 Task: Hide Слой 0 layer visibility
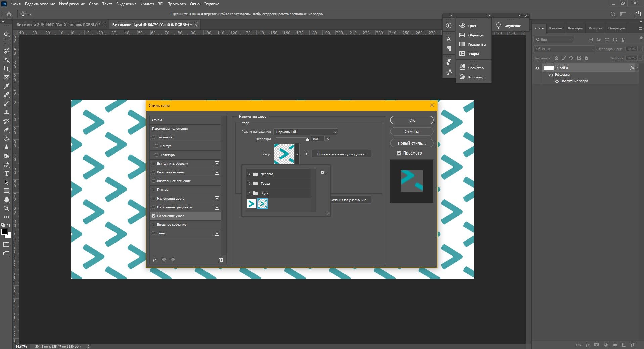[x=537, y=68]
